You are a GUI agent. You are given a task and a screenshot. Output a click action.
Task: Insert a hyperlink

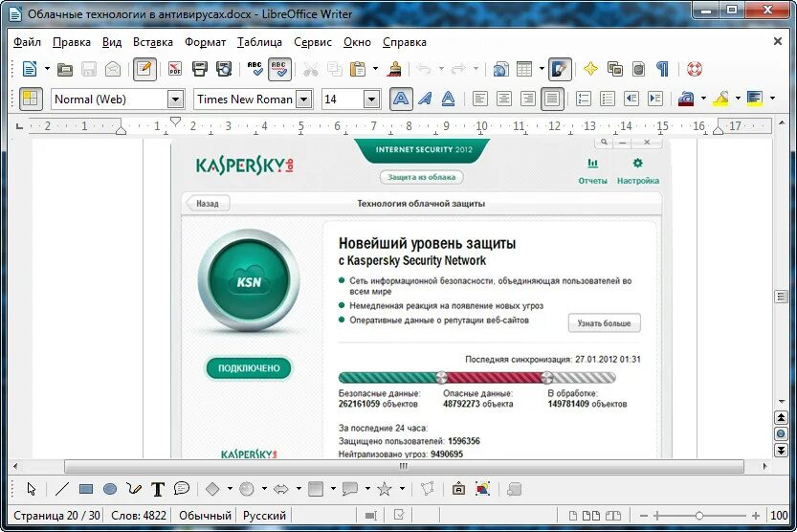[500, 69]
